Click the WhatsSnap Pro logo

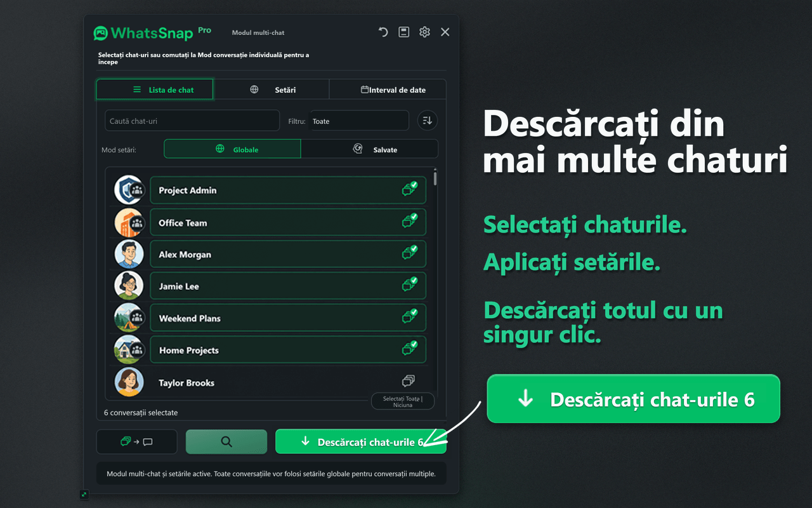click(152, 32)
